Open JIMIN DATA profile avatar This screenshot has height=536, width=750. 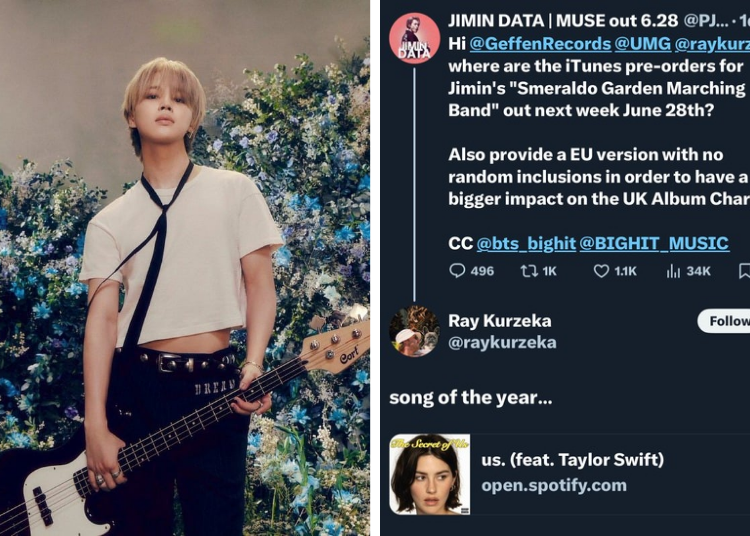[x=414, y=38]
